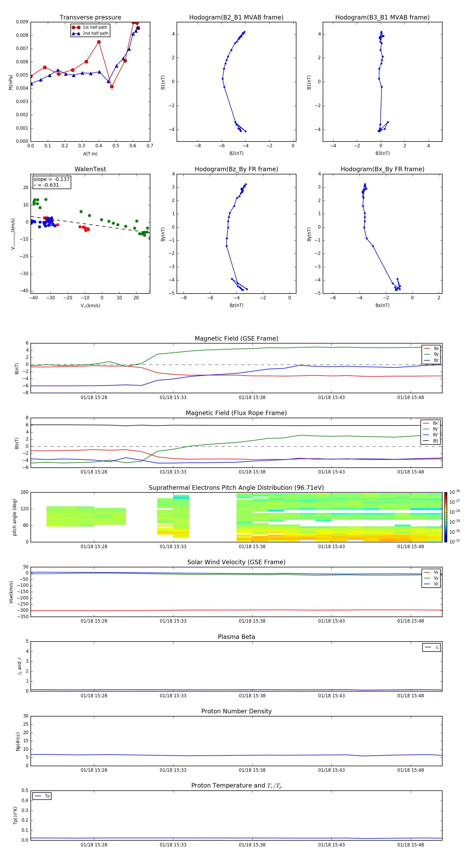
Task: Click the '10^-26' colorbar tick label
Action: tap(455, 492)
